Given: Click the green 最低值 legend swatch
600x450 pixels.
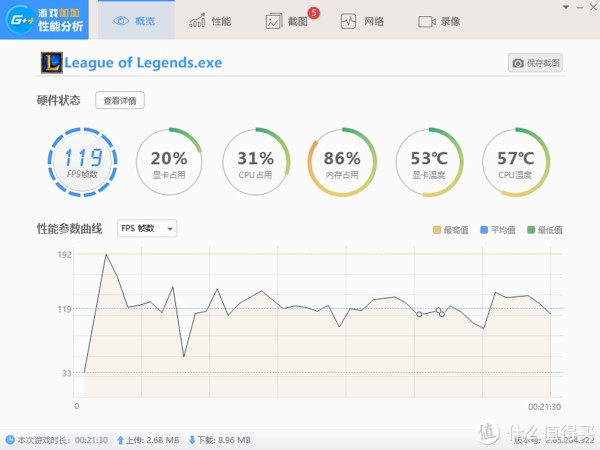Looking at the screenshot, I should 531,230.
